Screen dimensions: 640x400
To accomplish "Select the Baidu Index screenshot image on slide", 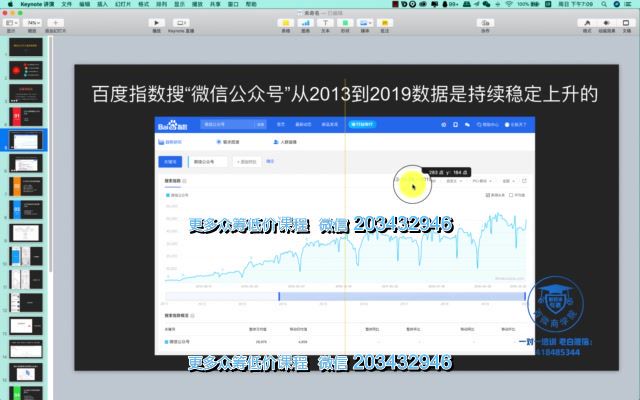I will coord(345,236).
